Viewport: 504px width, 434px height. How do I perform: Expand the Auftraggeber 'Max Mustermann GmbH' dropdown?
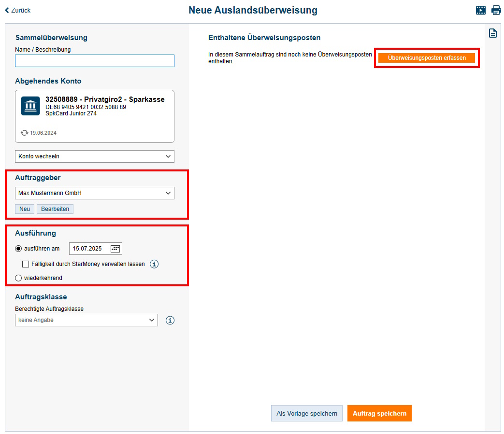point(95,193)
